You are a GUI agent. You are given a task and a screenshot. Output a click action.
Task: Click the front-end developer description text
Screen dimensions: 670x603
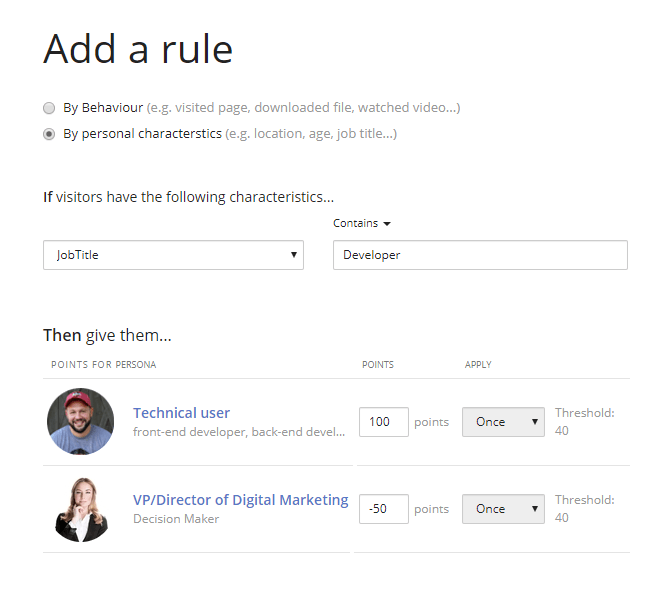[239, 432]
